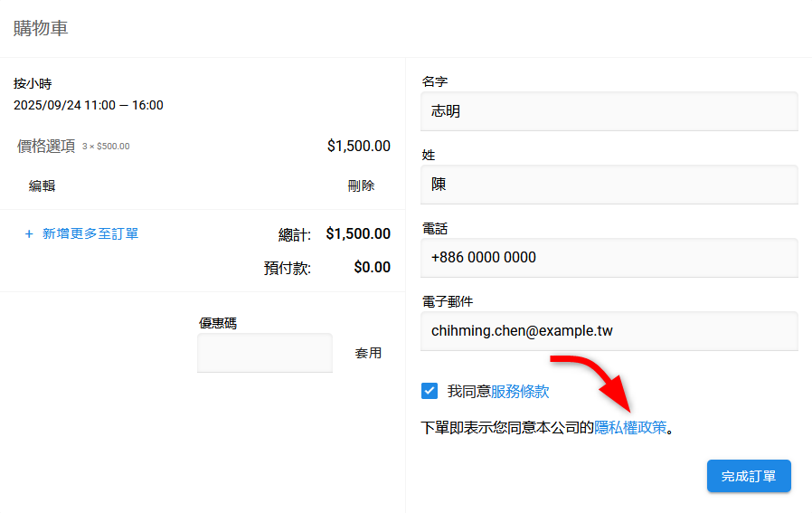Click the 購物車 page heading
812x513 pixels.
(x=41, y=28)
